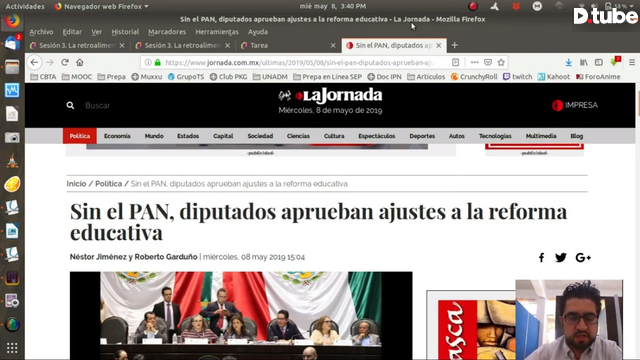This screenshot has width=640, height=360.
Task: Open the Archivo menu
Action: point(41,32)
